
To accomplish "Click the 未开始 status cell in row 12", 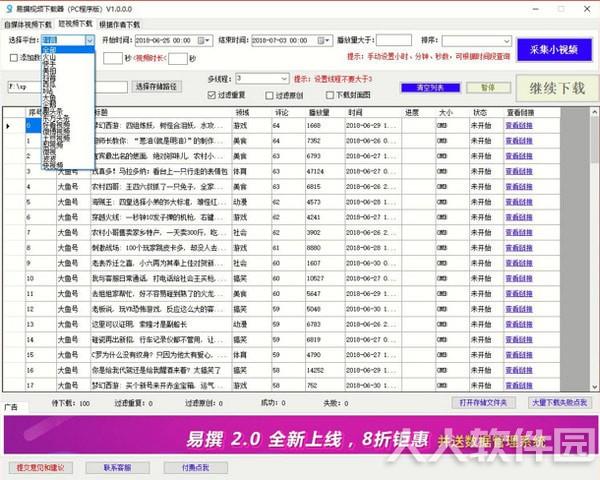I will click(486, 309).
